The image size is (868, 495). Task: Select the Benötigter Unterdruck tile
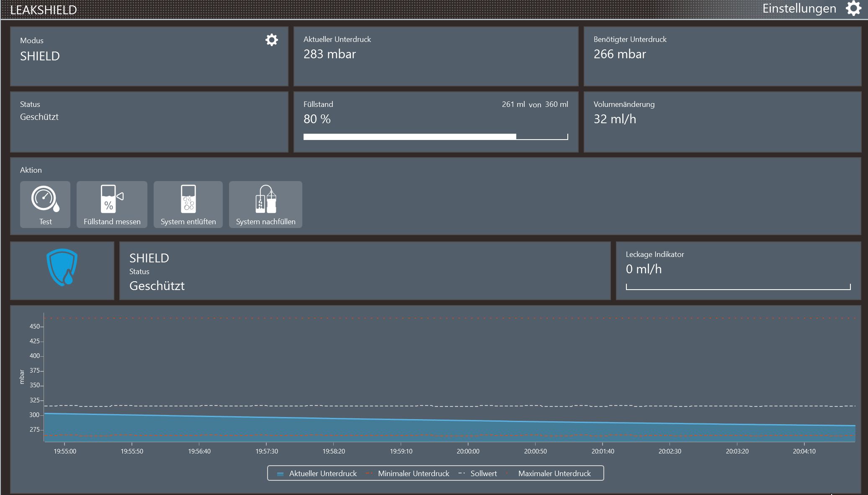(x=722, y=57)
